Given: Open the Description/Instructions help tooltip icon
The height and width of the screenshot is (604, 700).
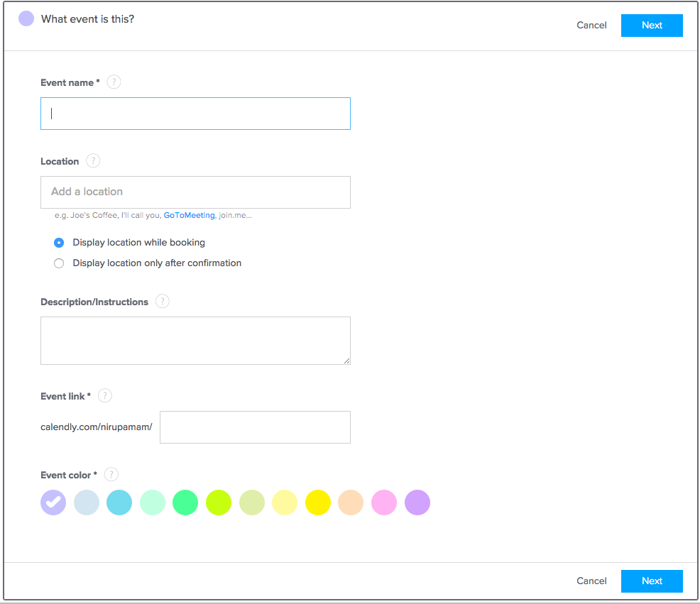Looking at the screenshot, I should point(163,302).
